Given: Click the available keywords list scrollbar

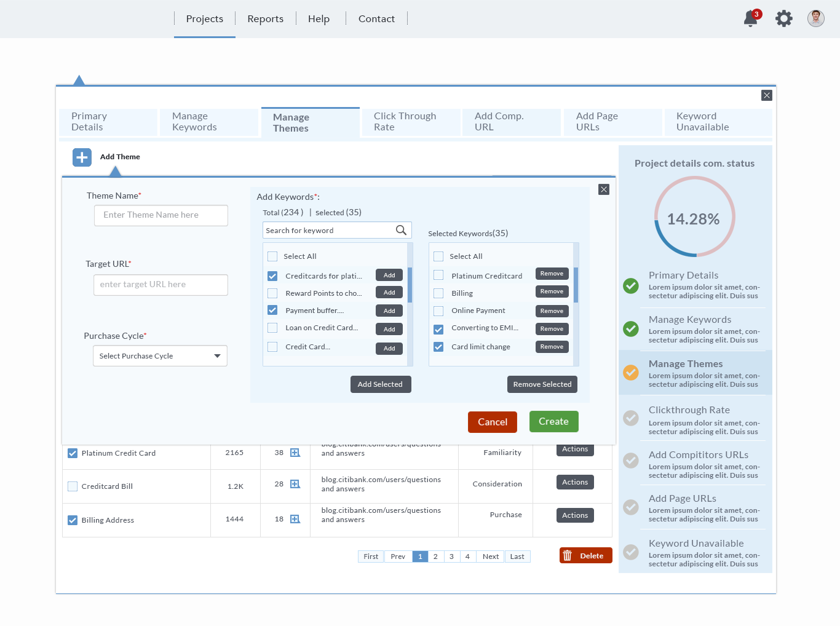Looking at the screenshot, I should tap(410, 285).
